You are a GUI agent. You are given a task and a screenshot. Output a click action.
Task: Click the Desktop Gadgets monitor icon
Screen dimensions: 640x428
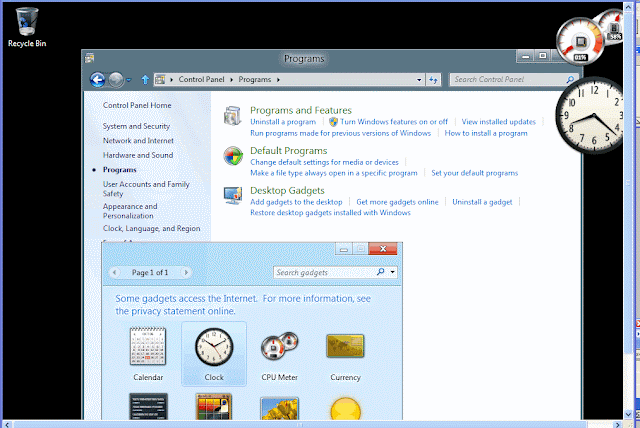pos(233,195)
